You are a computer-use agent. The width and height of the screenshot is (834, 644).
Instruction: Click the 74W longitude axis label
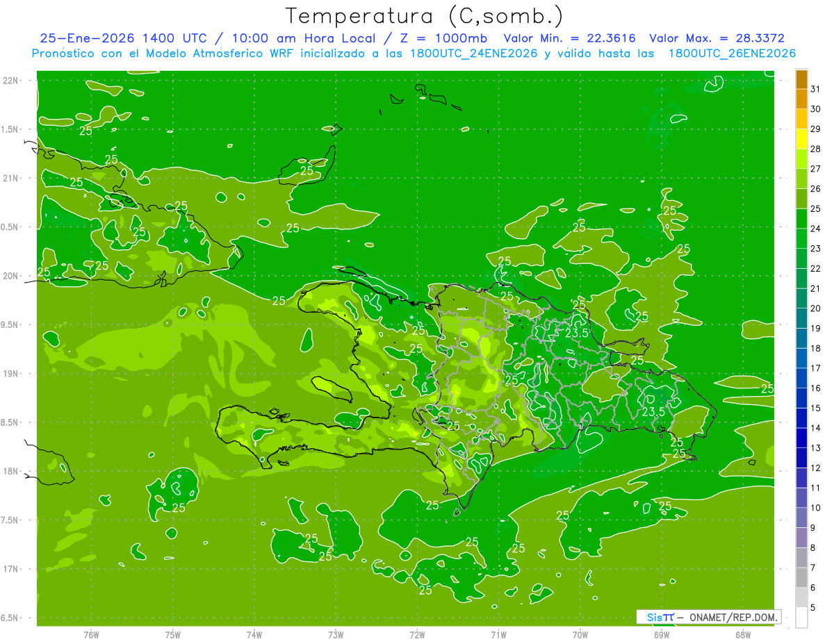(254, 634)
